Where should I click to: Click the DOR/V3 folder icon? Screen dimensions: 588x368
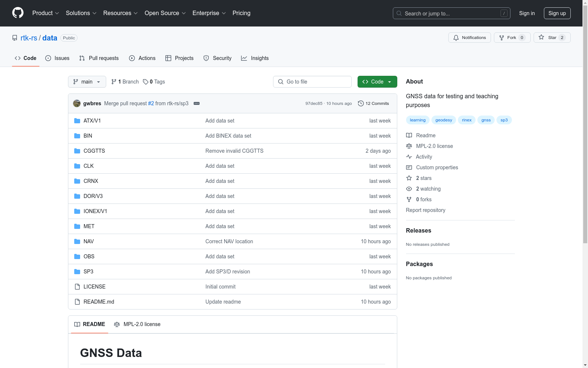coord(77,196)
